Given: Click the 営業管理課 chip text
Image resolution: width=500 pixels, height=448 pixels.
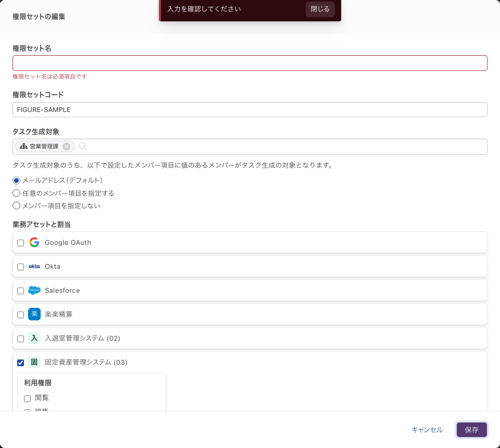Looking at the screenshot, I should tap(44, 146).
